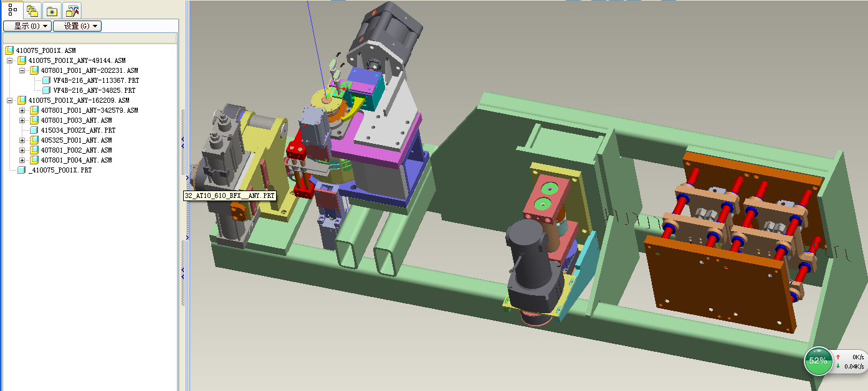Collapse the 407801_P001_ANY-202231.ASM node
The width and height of the screenshot is (868, 391).
[22, 70]
